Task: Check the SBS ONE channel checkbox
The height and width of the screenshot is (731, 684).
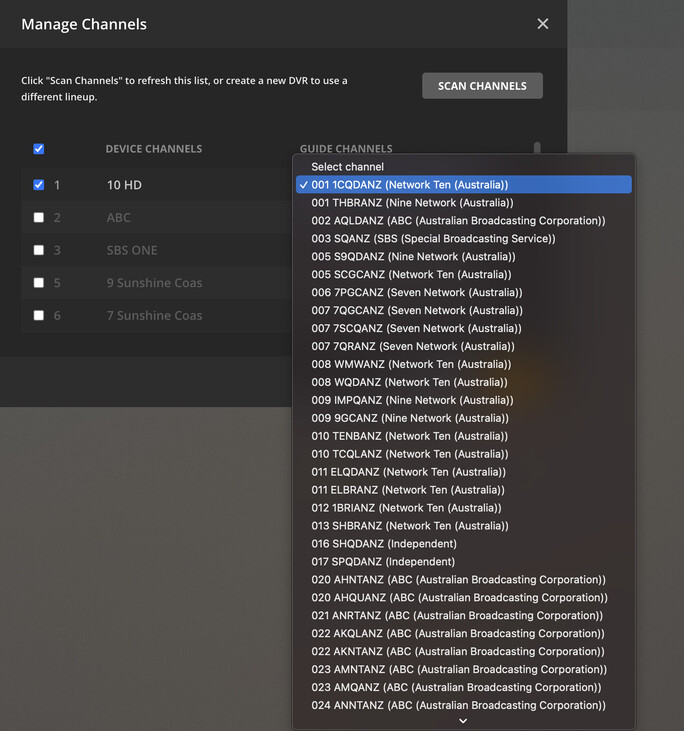Action: coord(39,250)
